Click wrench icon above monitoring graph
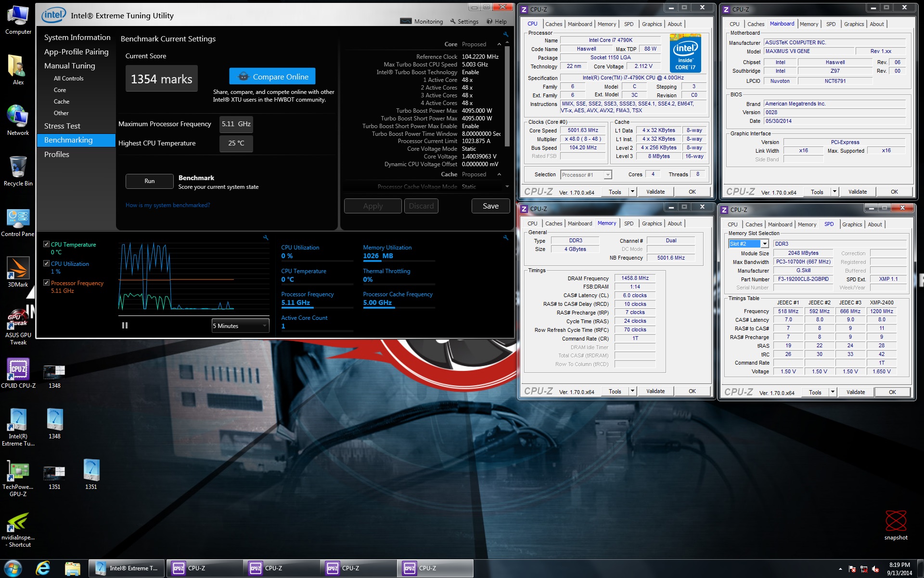The height and width of the screenshot is (578, 924). pyautogui.click(x=266, y=237)
